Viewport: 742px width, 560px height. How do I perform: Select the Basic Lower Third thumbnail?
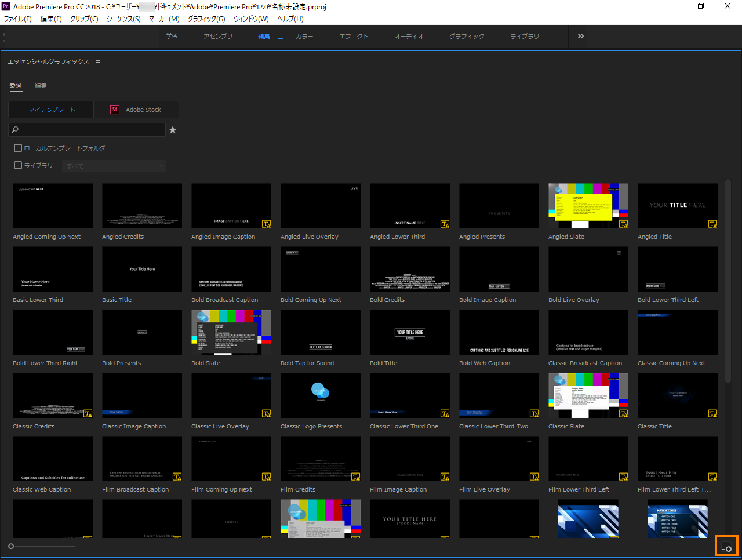pyautogui.click(x=53, y=269)
